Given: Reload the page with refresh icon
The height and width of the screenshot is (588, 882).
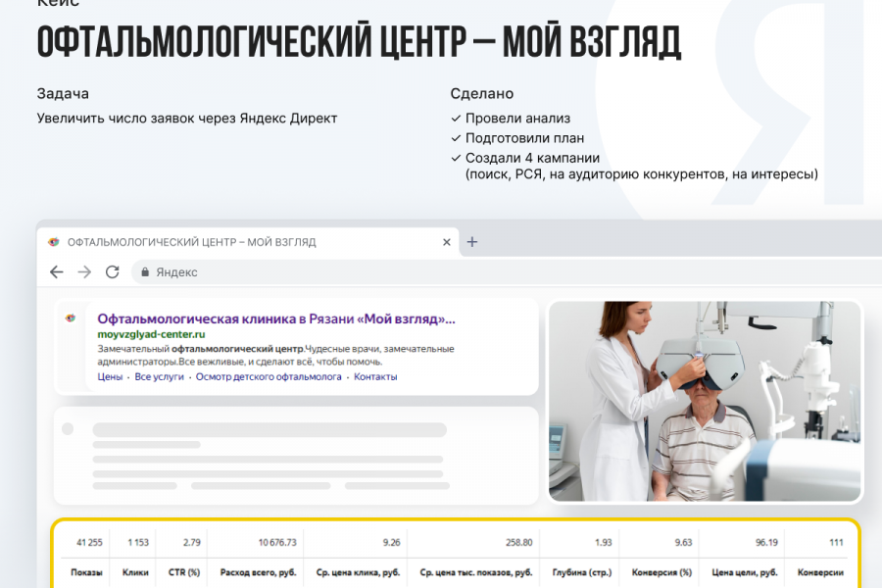Looking at the screenshot, I should (113, 272).
